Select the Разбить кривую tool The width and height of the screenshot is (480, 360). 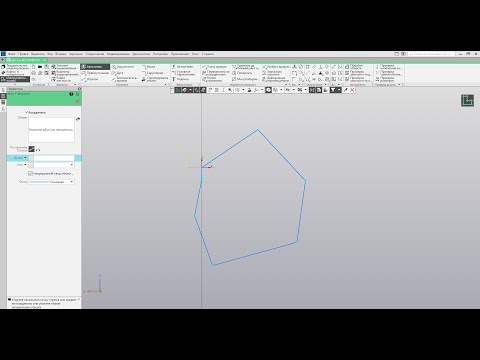coord(275,67)
